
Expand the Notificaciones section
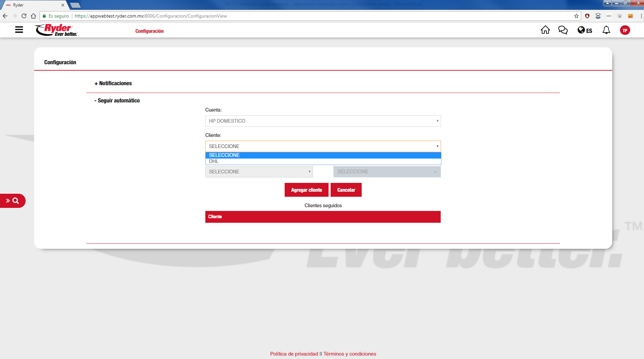pos(113,83)
